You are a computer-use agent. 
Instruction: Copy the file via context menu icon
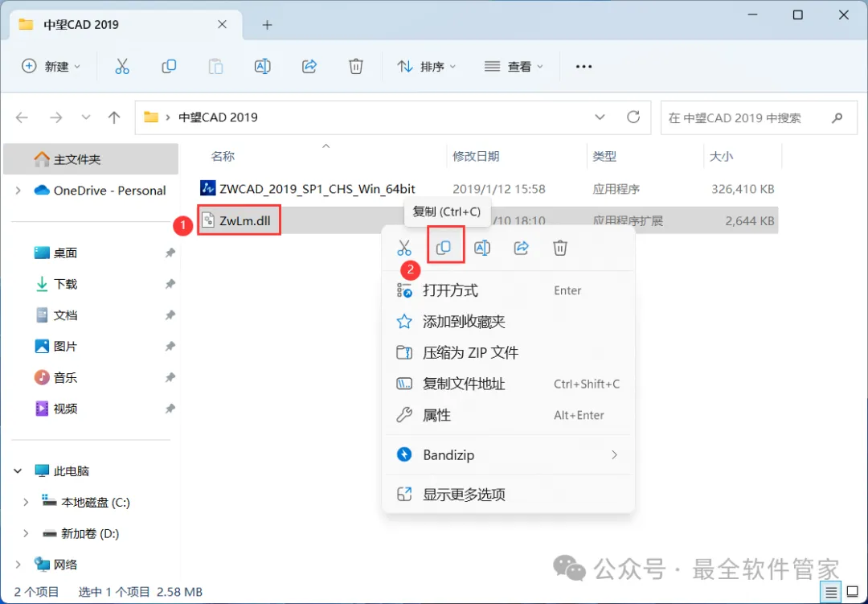[444, 248]
